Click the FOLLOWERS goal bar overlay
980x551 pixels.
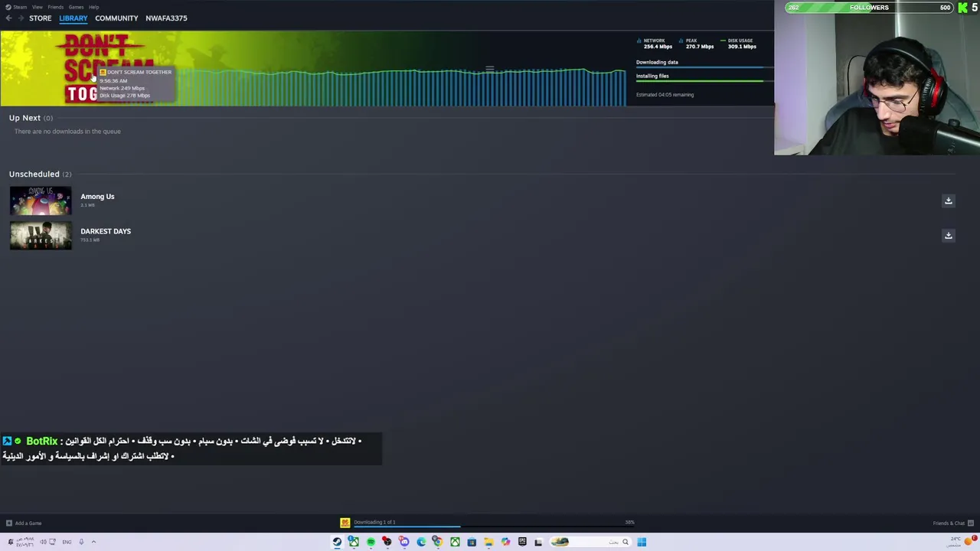click(x=869, y=8)
